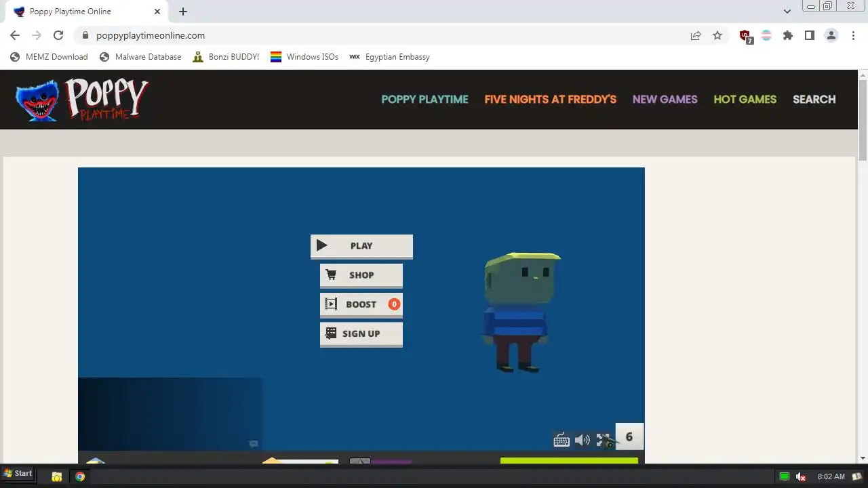Click the muted volume tray icon

tap(801, 476)
